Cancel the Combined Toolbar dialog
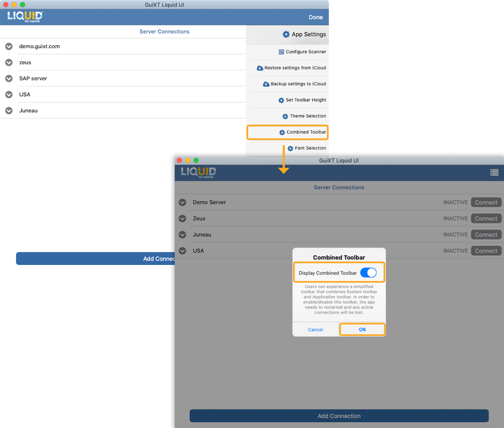This screenshot has height=428, width=504. pos(315,330)
